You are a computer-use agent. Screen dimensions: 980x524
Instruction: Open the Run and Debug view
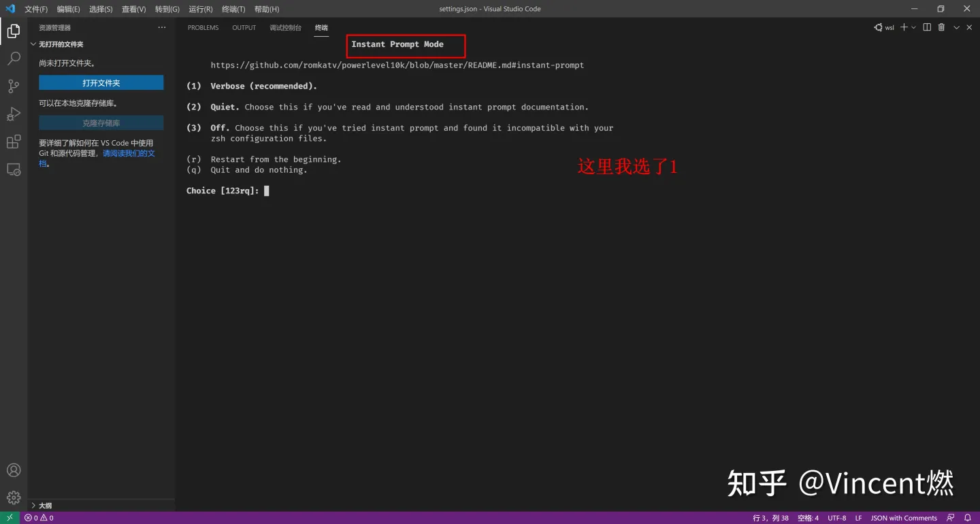tap(14, 114)
